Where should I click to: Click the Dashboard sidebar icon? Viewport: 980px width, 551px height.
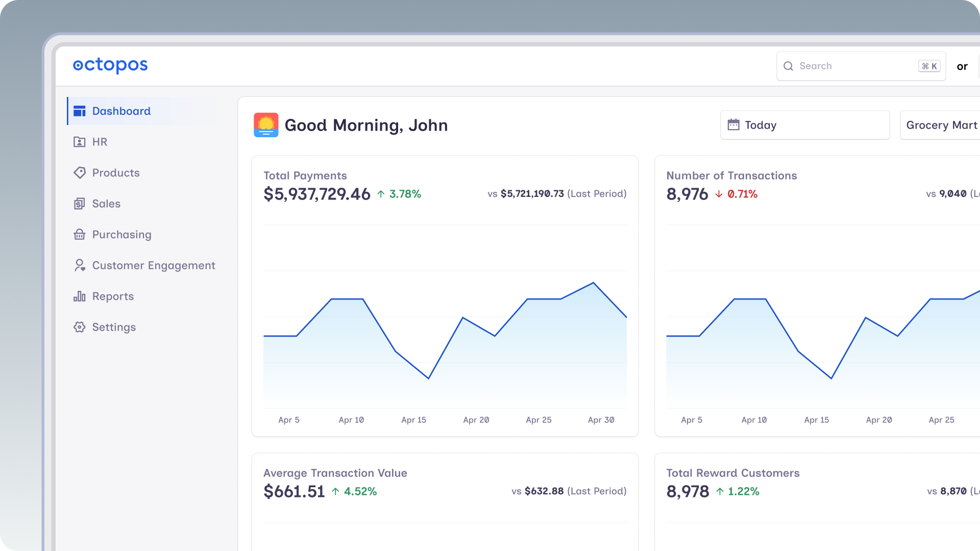coord(79,111)
